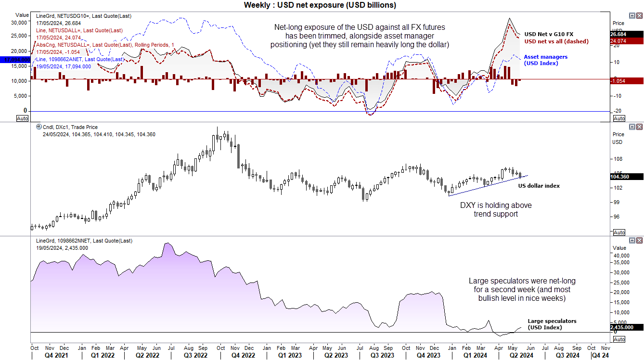Click the chart title Weekly USD net exposure

click(x=320, y=5)
